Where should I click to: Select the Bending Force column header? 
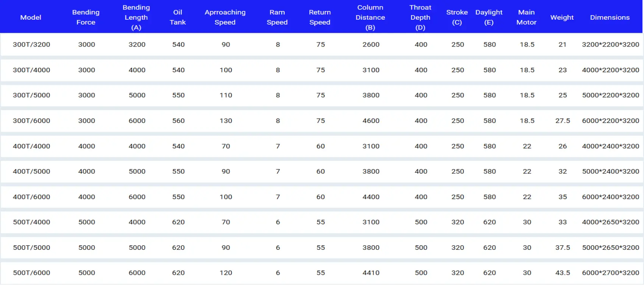click(x=86, y=17)
